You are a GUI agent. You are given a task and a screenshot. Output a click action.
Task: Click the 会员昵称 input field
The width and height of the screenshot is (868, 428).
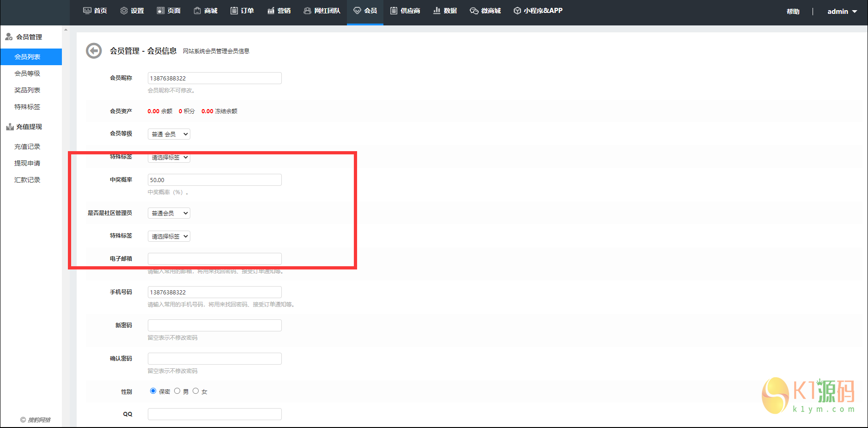215,78
